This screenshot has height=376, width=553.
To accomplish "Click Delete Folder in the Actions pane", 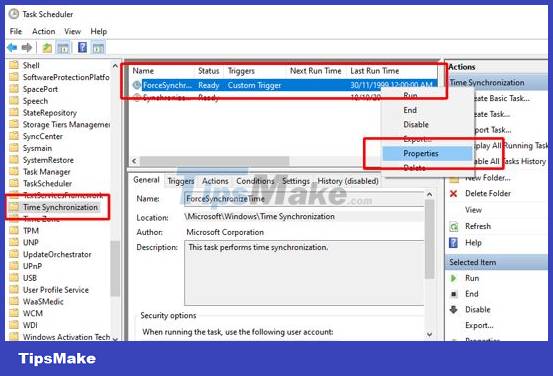I will click(488, 193).
